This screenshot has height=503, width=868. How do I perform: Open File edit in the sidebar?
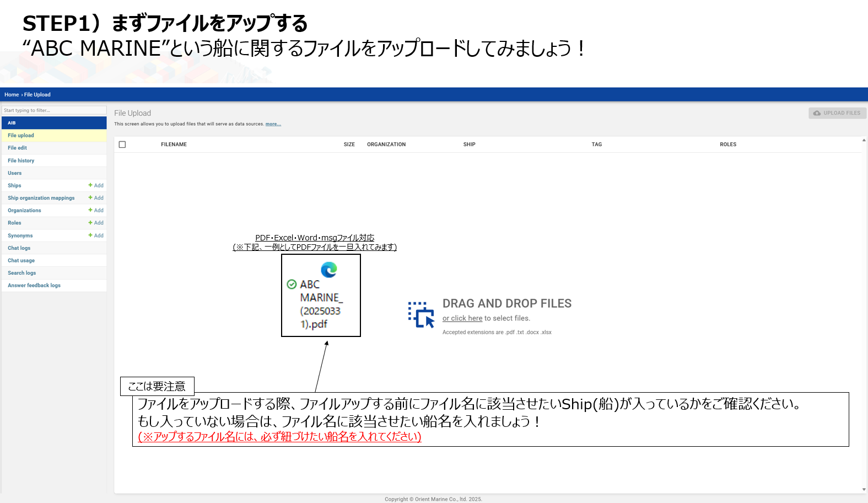click(x=18, y=148)
